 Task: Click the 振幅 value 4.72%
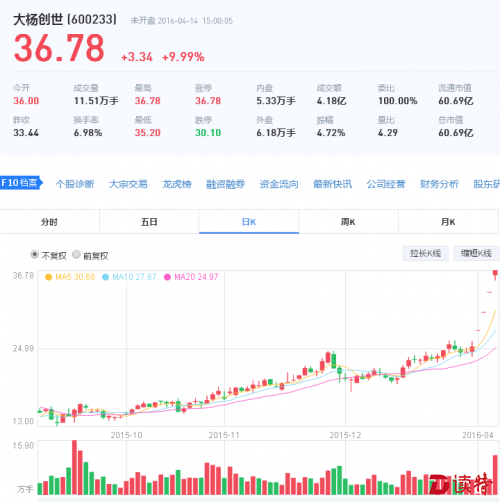pos(331,133)
